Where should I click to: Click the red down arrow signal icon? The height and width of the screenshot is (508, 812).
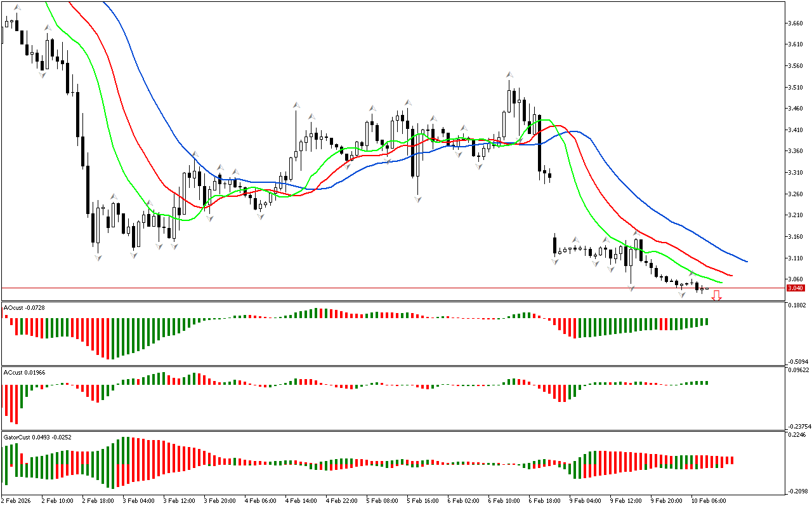(716, 295)
